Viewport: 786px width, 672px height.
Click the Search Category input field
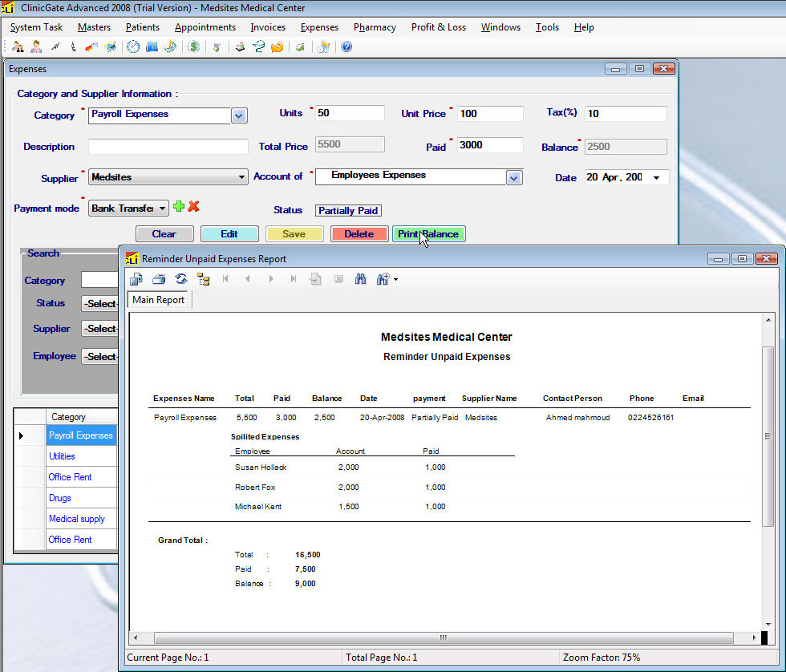point(100,280)
